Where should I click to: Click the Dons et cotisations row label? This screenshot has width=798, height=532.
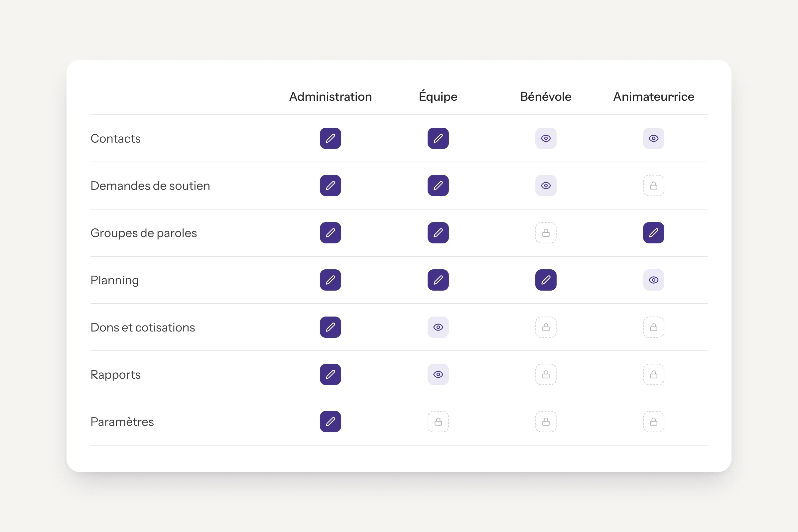point(143,328)
